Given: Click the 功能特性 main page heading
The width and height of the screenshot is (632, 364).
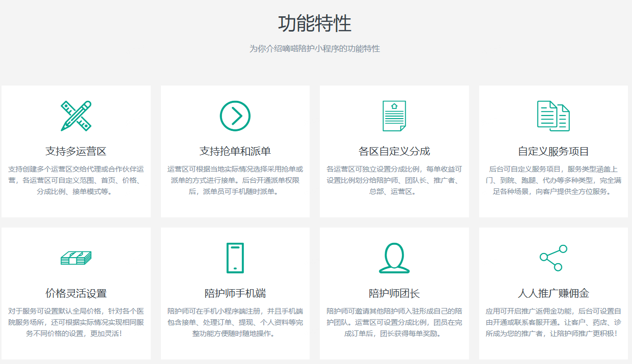Looking at the screenshot, I should [315, 24].
